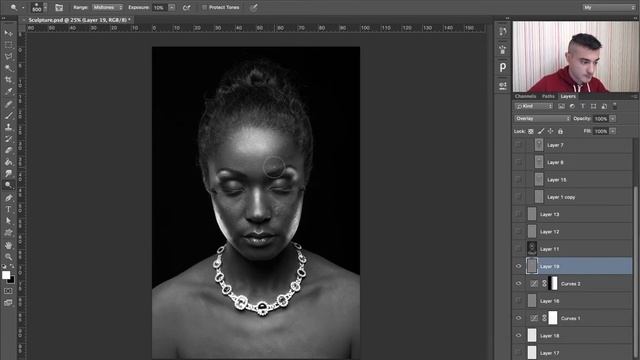Show Layer 13 visibility

(x=518, y=214)
